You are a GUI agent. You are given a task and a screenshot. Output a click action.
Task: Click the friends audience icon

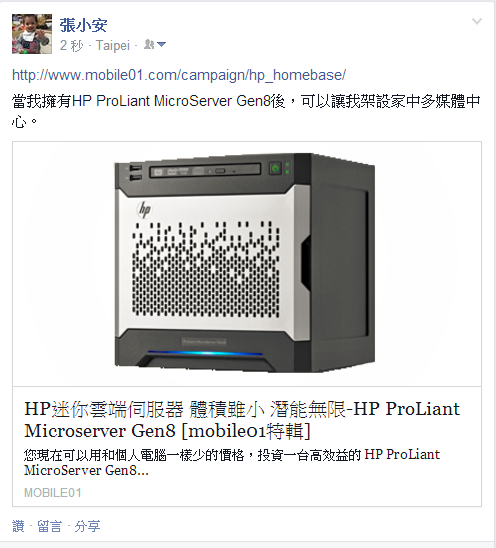point(149,44)
